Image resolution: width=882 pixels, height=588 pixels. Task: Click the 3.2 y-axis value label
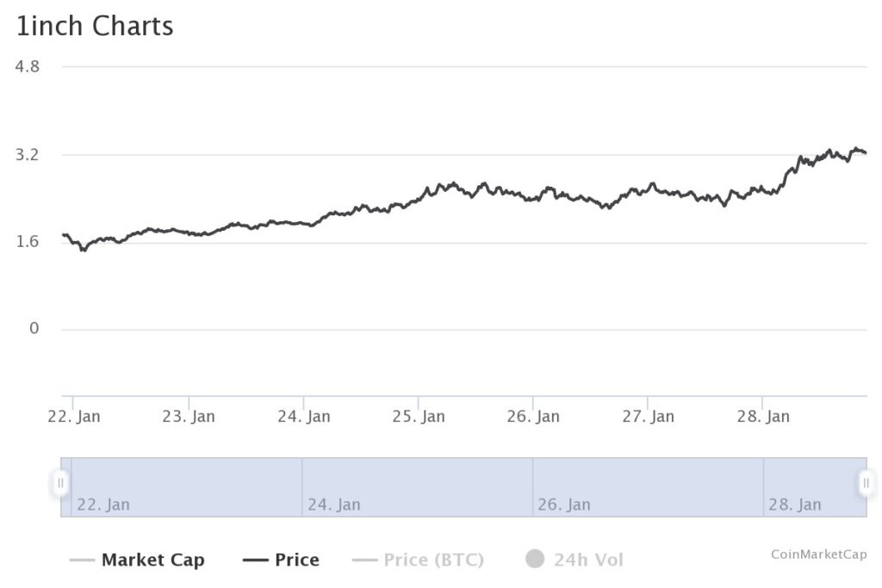tap(28, 155)
